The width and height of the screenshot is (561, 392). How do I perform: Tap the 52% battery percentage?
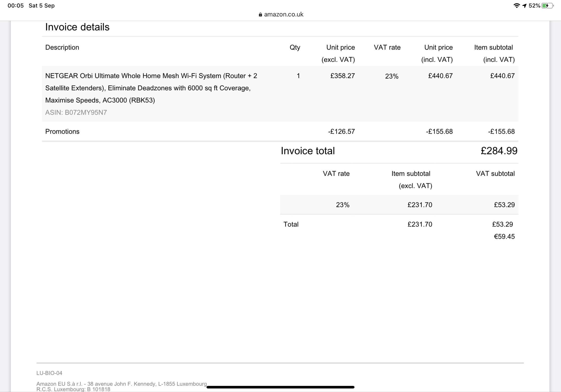[534, 6]
